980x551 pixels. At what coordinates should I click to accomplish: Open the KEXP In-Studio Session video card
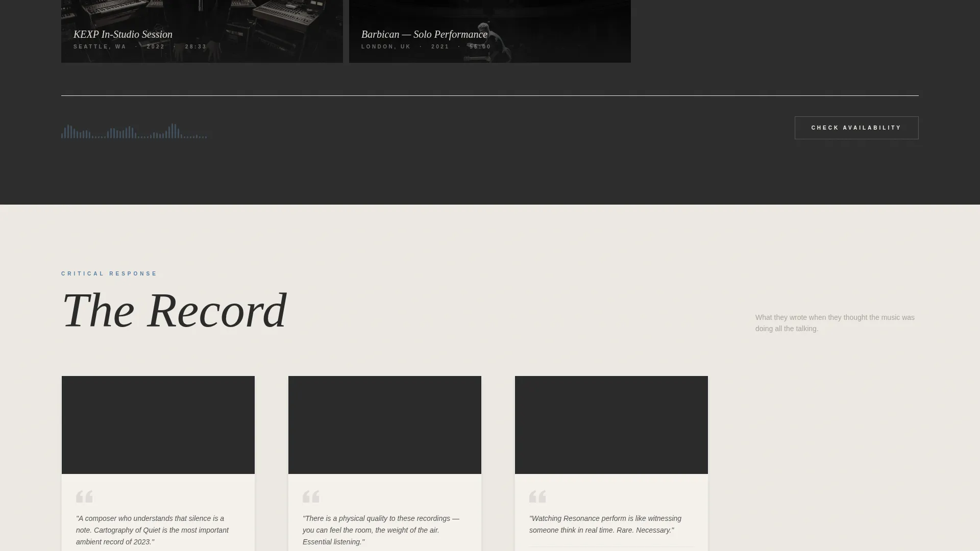[x=202, y=31]
